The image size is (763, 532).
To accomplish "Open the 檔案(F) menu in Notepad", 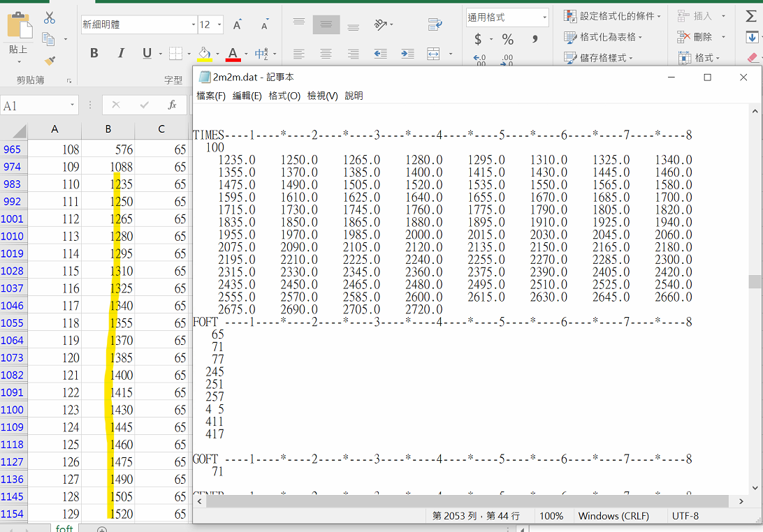I will [x=211, y=96].
